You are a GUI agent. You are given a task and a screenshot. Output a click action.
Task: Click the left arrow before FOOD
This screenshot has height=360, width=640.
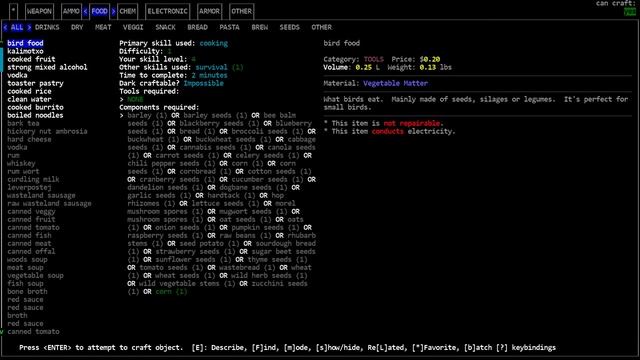coord(85,11)
